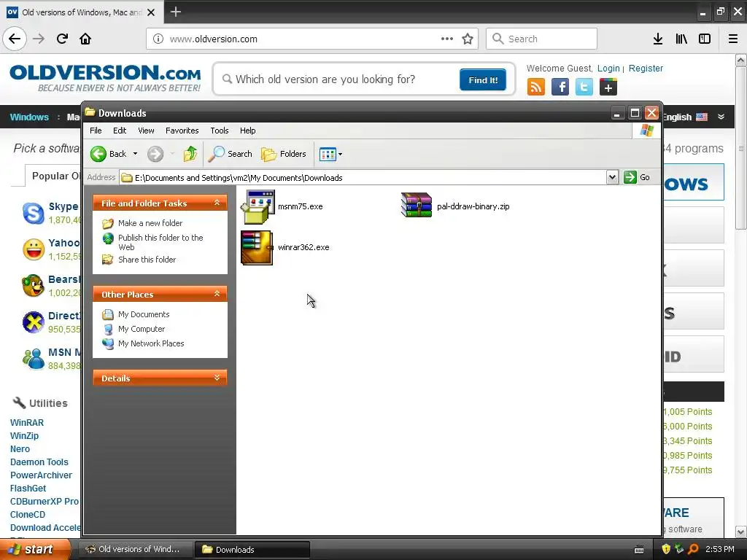Open the Tools menu
Viewport: 747px width, 560px height.
click(219, 131)
